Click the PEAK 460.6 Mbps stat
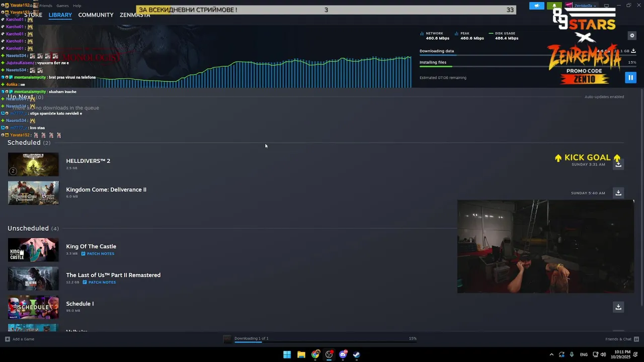Screen dimensions: 644x362 (469, 36)
